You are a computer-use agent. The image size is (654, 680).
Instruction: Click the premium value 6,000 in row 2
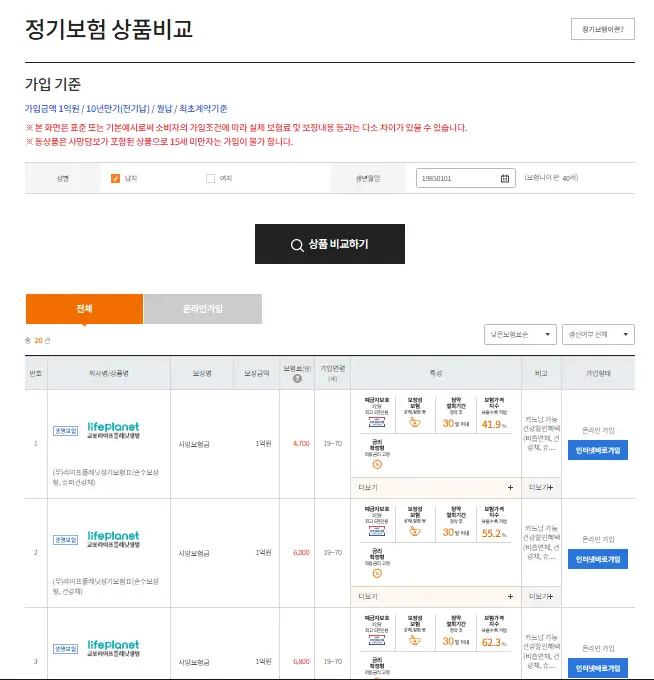[301, 552]
